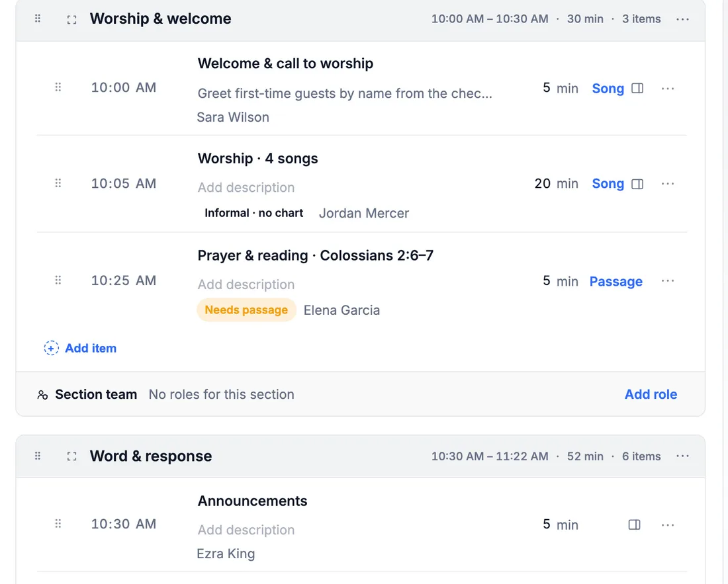Grab the Word & response section drag handle

[38, 456]
